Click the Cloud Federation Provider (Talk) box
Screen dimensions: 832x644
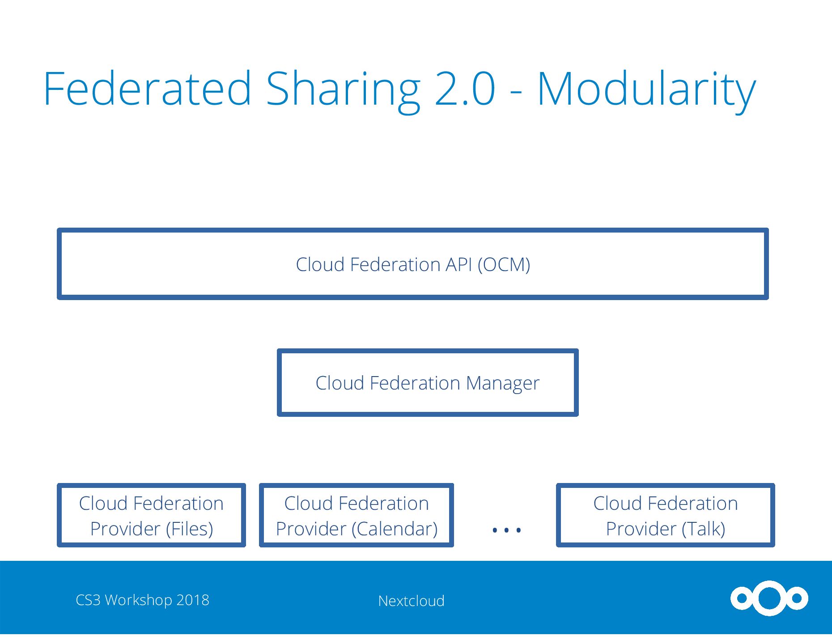(666, 515)
